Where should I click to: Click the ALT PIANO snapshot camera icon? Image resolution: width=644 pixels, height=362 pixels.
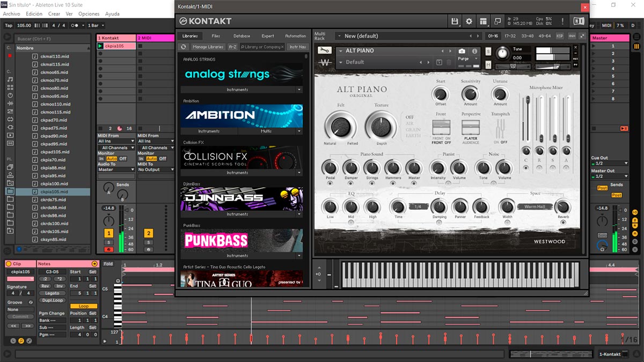(x=462, y=51)
